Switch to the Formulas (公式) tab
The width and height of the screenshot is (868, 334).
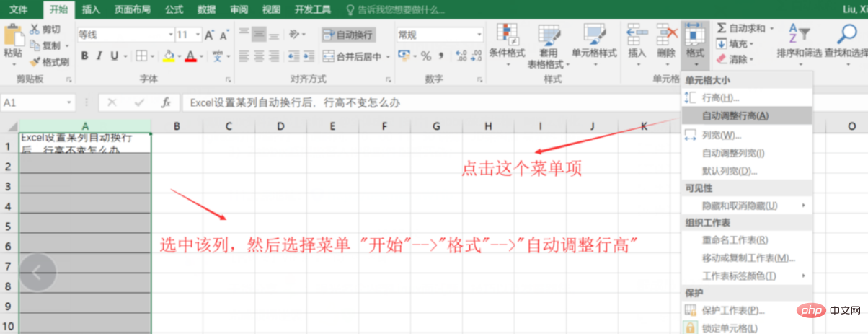pos(174,9)
